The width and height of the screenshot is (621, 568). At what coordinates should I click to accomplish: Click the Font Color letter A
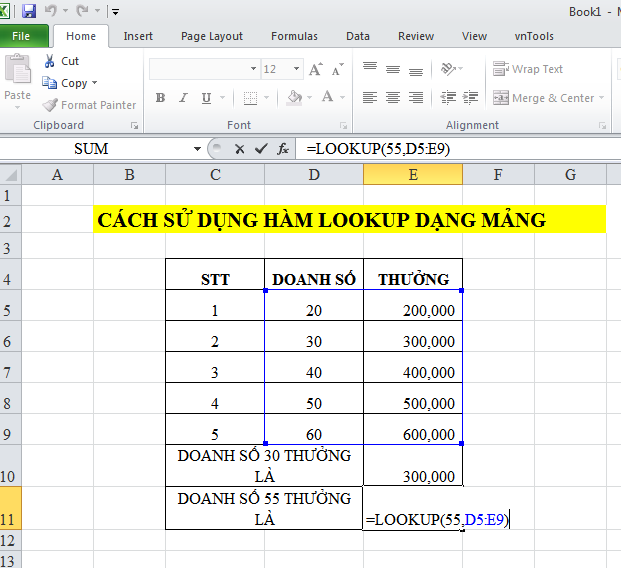click(x=328, y=97)
